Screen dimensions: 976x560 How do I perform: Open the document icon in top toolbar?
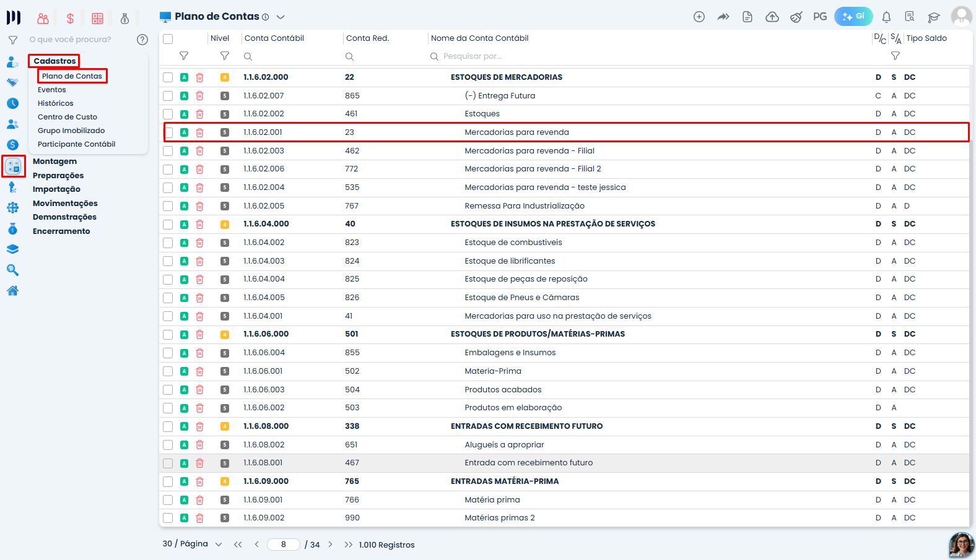pos(747,17)
